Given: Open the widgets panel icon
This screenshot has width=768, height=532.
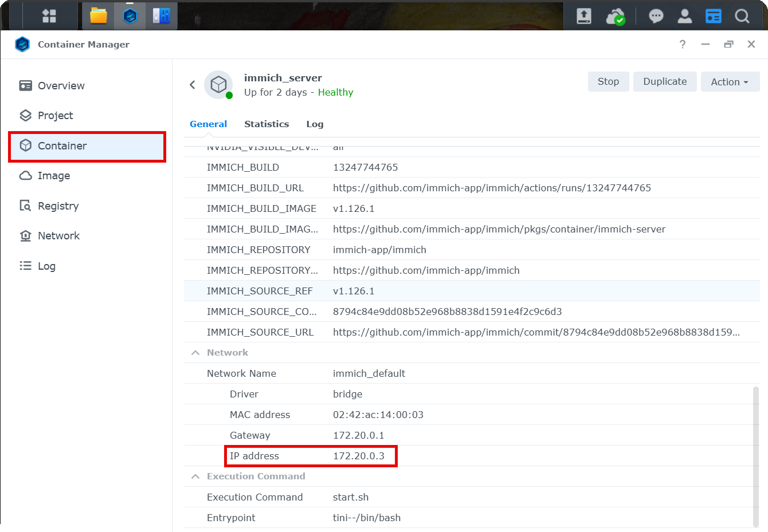Looking at the screenshot, I should (713, 16).
